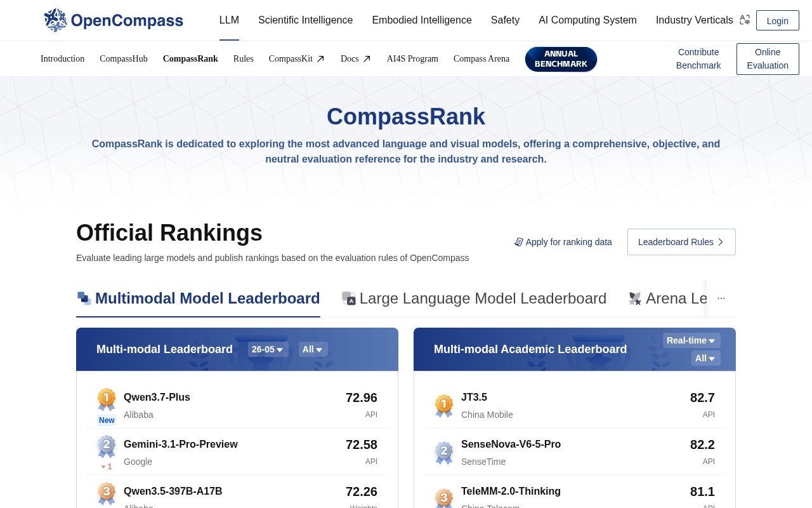
Task: Open the All filter in Multi-modal Leaderboard
Action: point(313,349)
